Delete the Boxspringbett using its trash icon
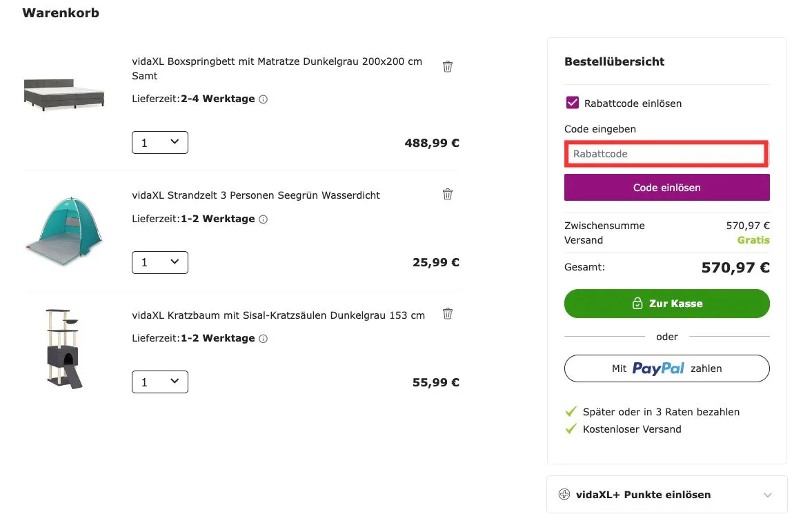 (447, 66)
